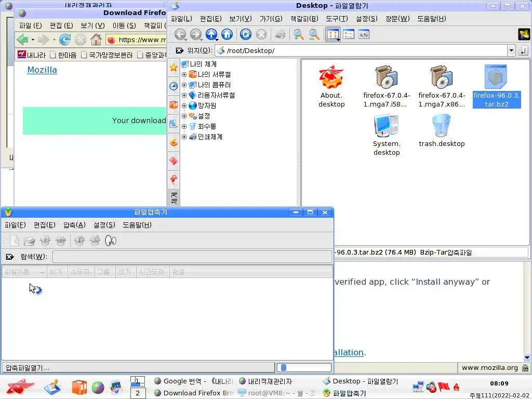Switch to 내리적재관리자 taskbar window
Viewport: 532px width, 399px height.
point(265,381)
